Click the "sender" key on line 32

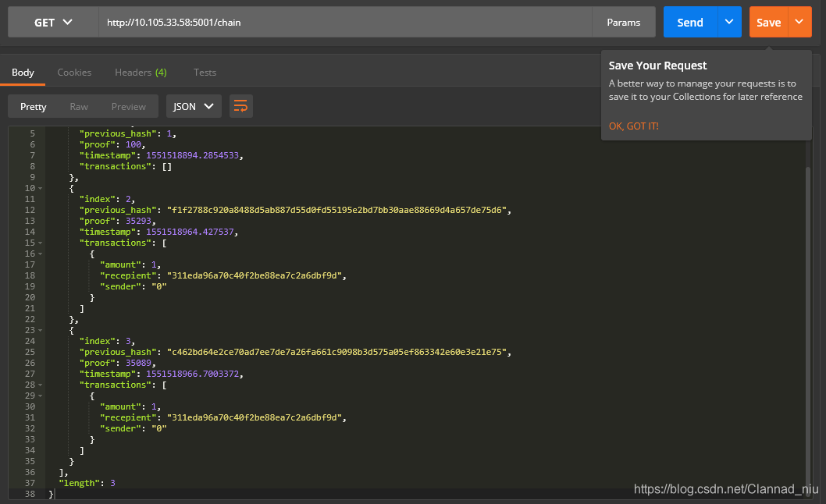tap(120, 429)
